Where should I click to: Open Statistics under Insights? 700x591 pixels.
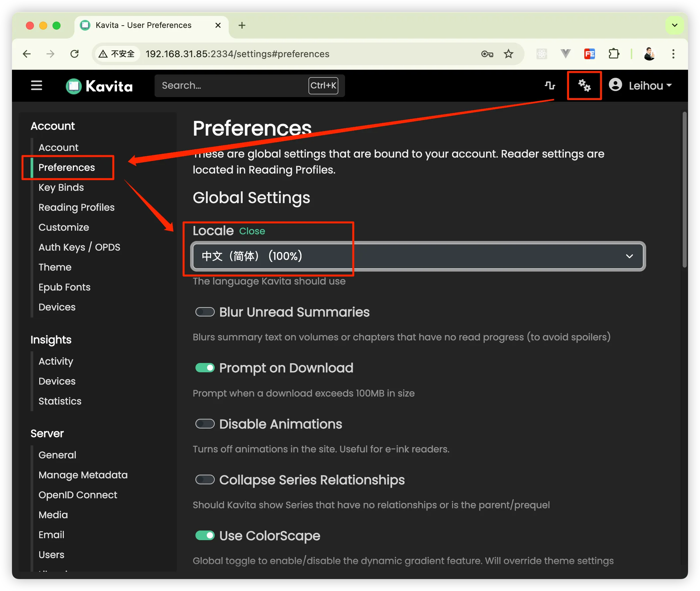coord(60,401)
